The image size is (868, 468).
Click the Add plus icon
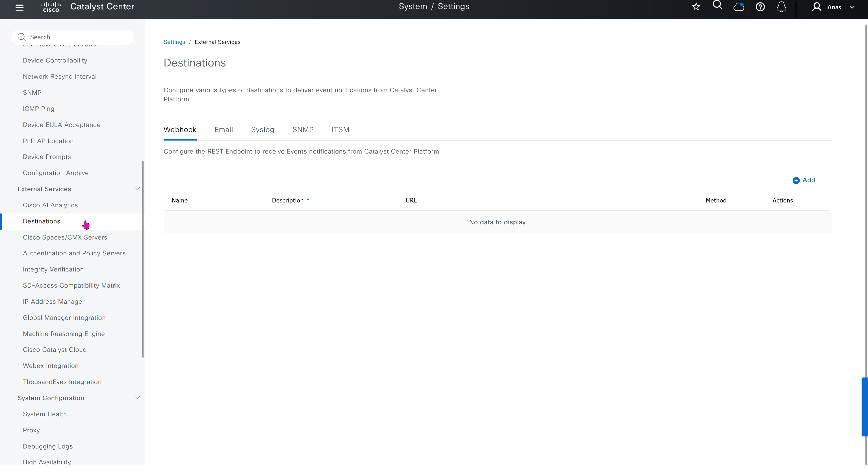[796, 180]
